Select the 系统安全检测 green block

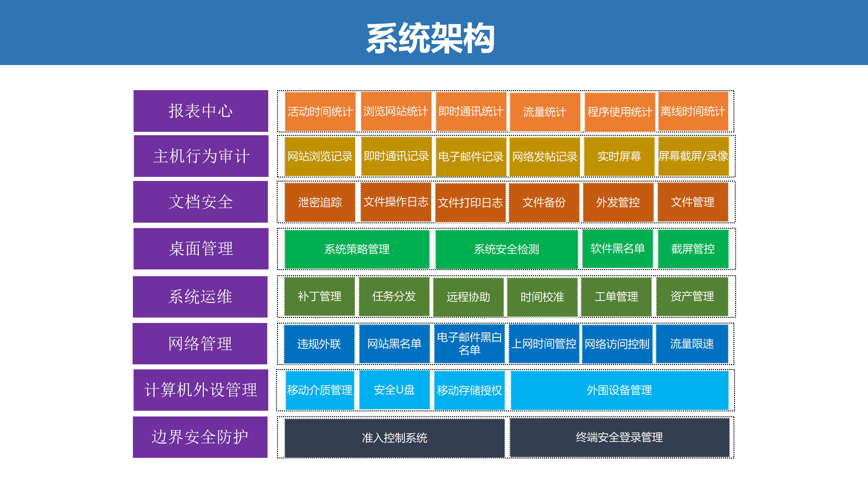point(506,249)
